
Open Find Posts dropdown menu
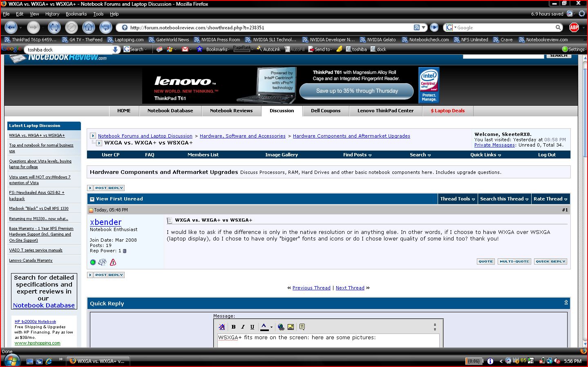[x=357, y=155]
